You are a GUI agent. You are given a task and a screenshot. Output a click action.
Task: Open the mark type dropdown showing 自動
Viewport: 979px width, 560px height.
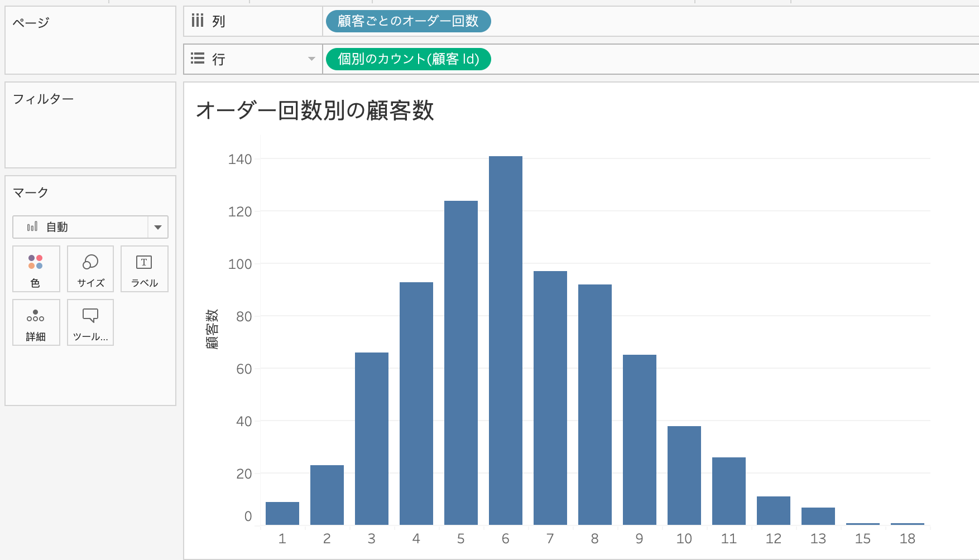[158, 226]
